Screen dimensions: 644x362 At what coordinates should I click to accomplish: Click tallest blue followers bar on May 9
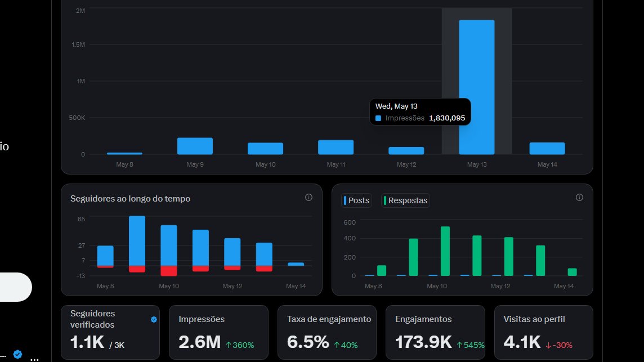[x=137, y=241]
